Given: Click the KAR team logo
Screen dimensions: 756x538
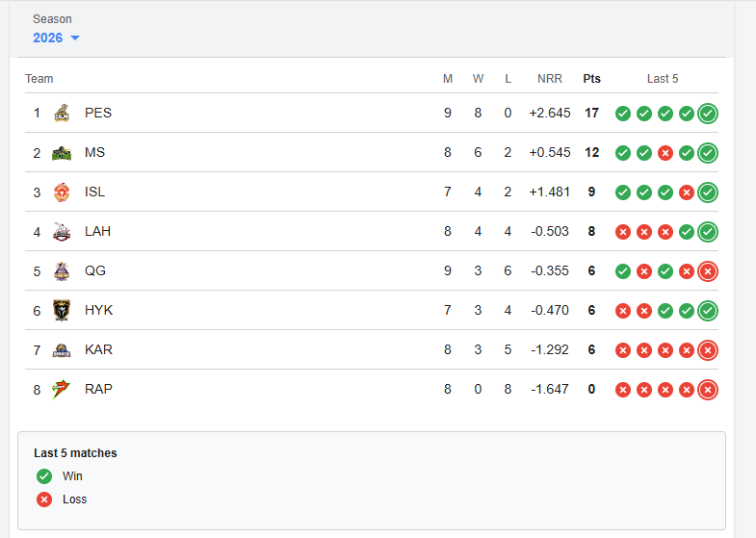Looking at the screenshot, I should click(62, 350).
